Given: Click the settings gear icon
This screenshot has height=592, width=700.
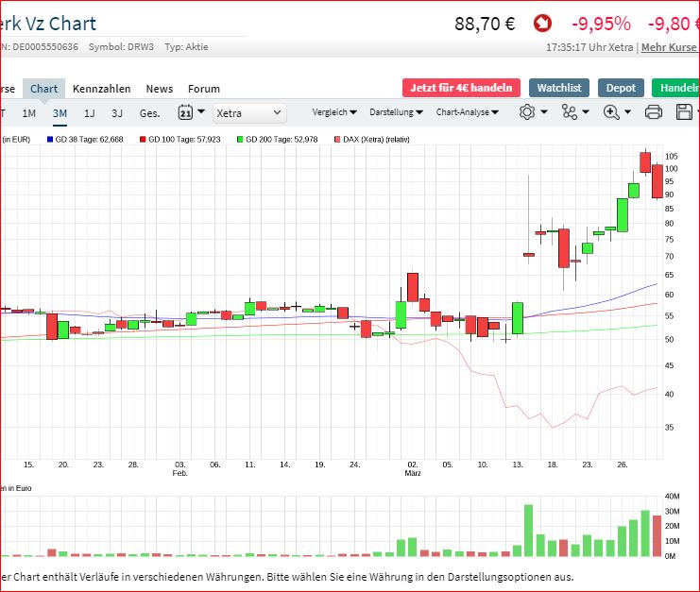Looking at the screenshot, I should pyautogui.click(x=526, y=112).
